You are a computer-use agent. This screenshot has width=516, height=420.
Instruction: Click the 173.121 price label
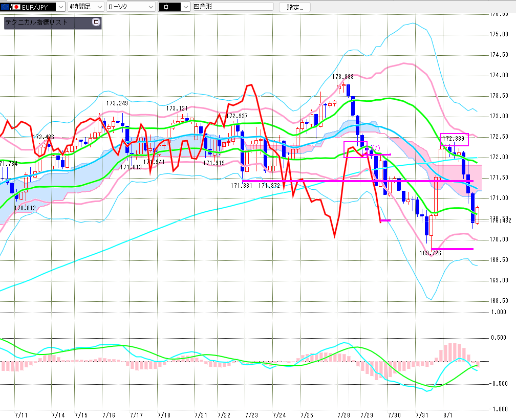pyautogui.click(x=177, y=108)
